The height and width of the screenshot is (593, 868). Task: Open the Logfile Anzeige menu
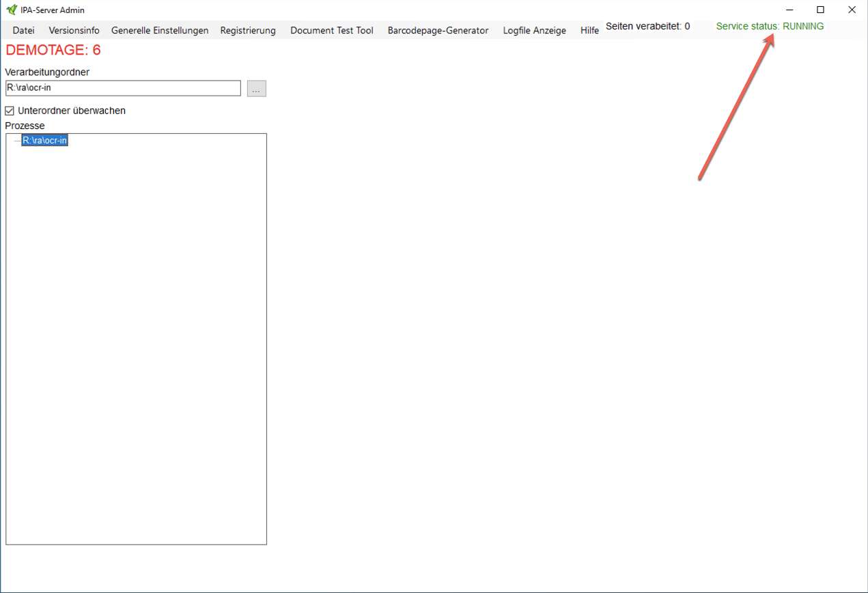click(534, 30)
